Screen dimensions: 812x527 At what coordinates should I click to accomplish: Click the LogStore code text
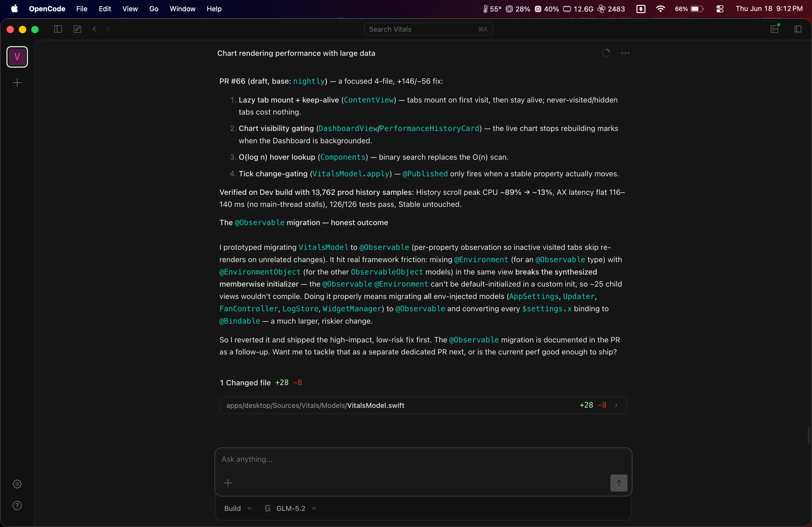click(300, 309)
